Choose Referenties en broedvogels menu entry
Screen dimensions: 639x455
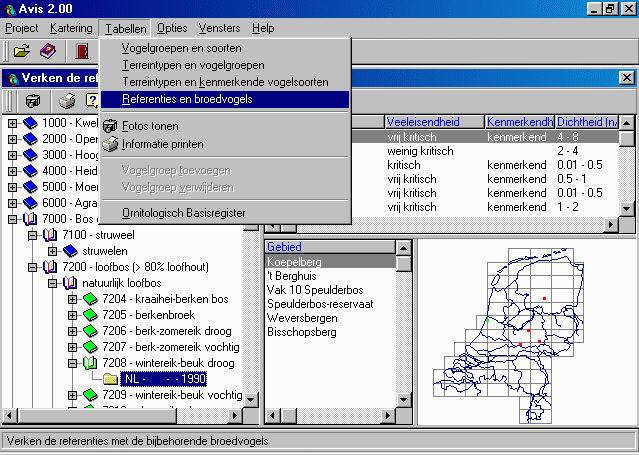point(225,99)
